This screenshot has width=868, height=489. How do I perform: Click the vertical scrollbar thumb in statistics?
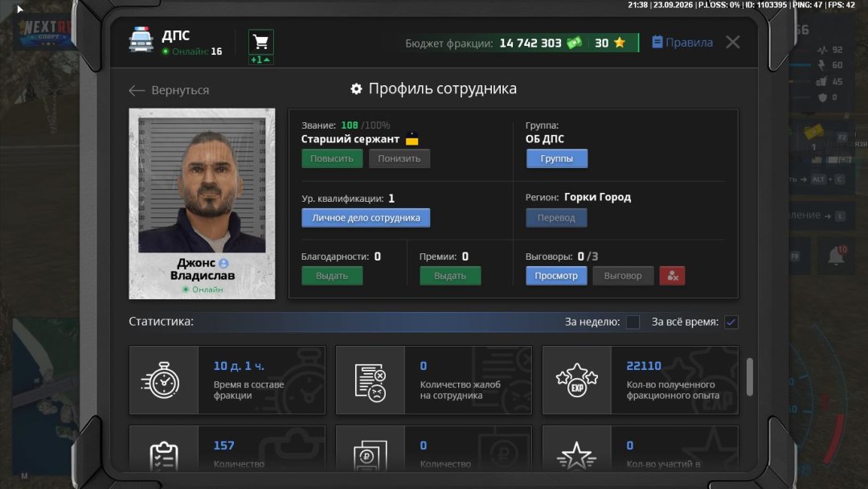[x=750, y=377]
